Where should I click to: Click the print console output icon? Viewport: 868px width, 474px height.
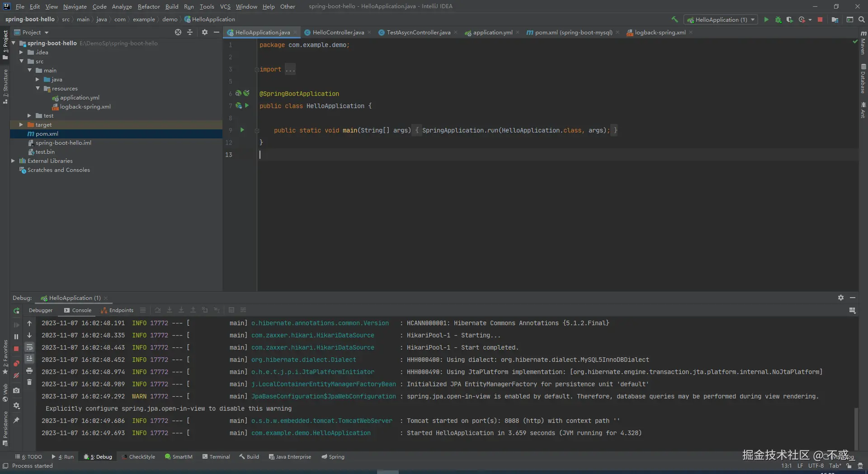(x=29, y=370)
